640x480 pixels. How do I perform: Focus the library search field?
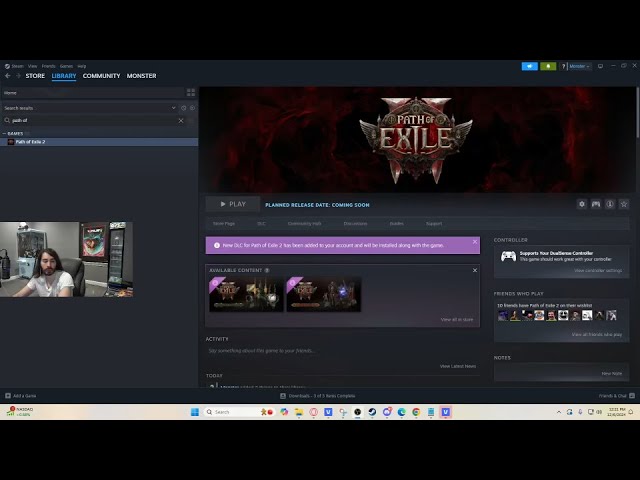[x=94, y=120]
